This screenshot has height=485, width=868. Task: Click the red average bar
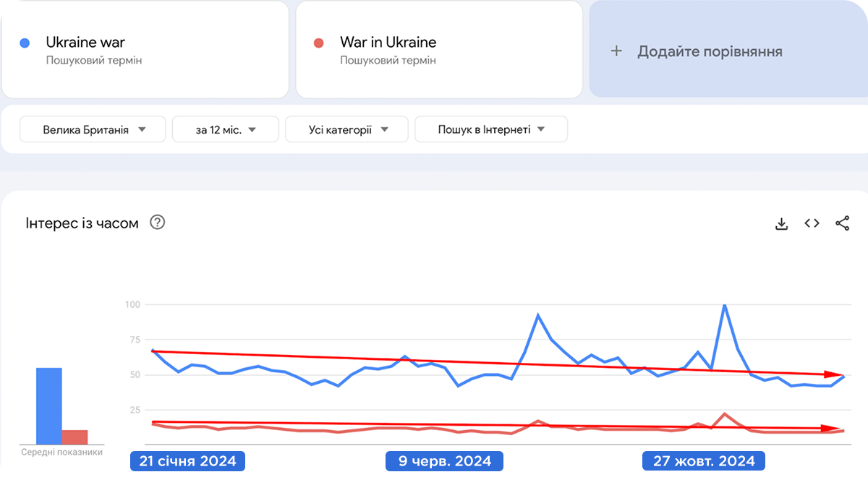(75, 437)
